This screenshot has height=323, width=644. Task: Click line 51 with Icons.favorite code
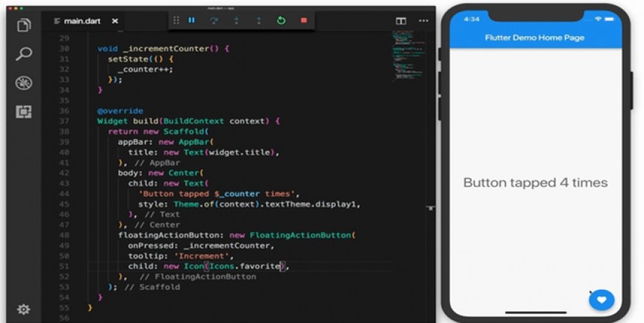point(209,266)
